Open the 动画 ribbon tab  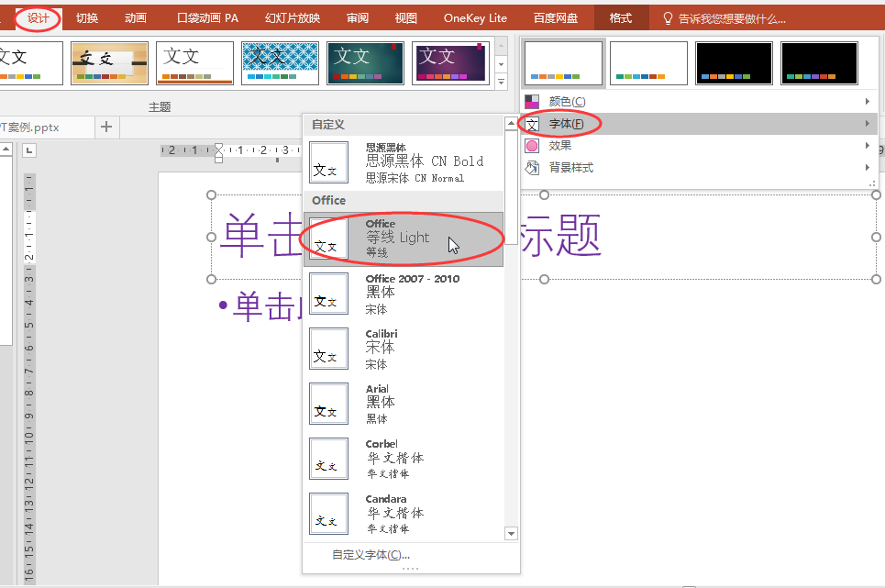[136, 18]
